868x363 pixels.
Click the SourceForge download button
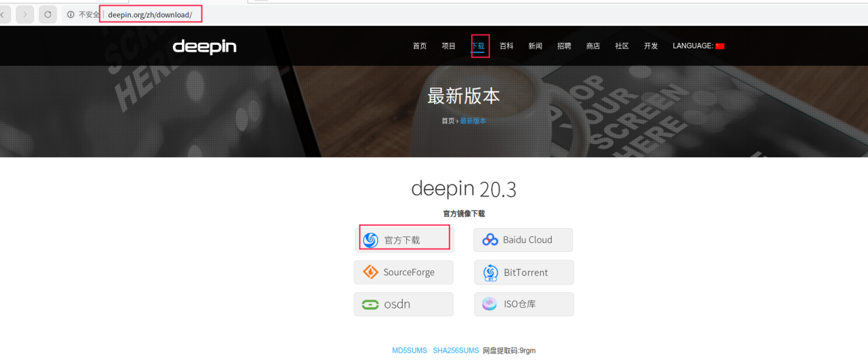pyautogui.click(x=403, y=272)
